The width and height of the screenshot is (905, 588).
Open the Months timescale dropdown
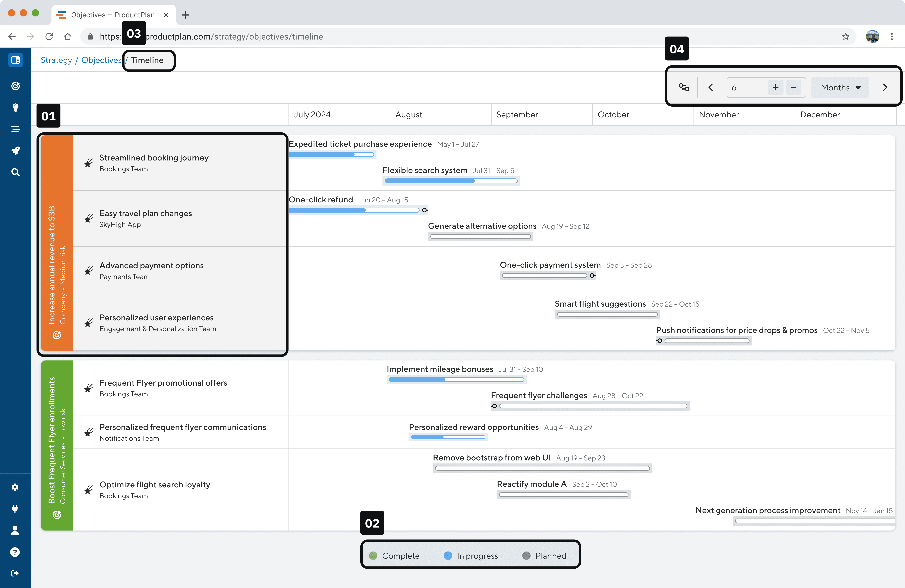point(840,87)
